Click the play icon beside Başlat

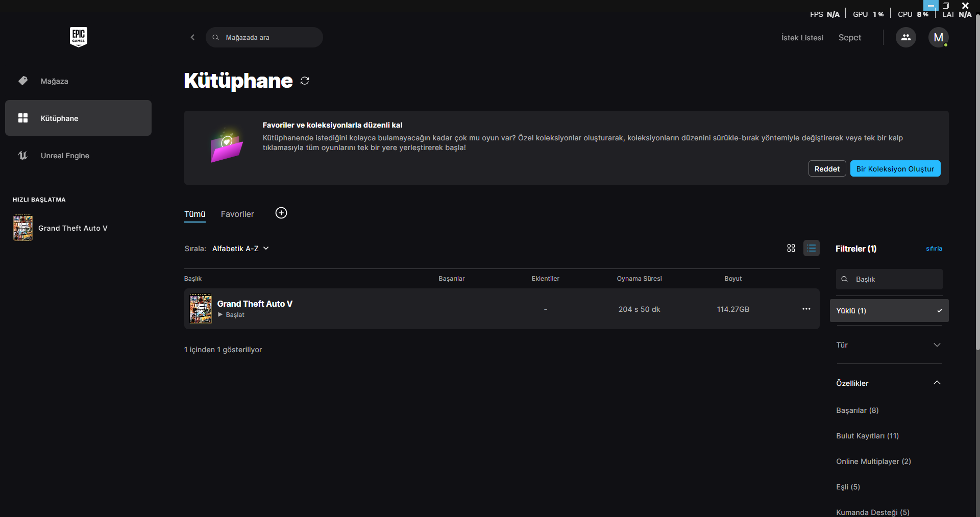click(220, 315)
